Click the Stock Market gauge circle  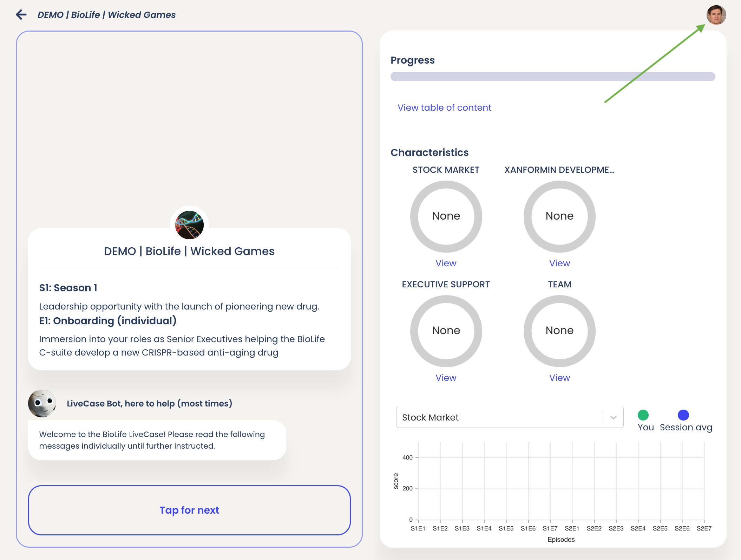click(x=446, y=216)
